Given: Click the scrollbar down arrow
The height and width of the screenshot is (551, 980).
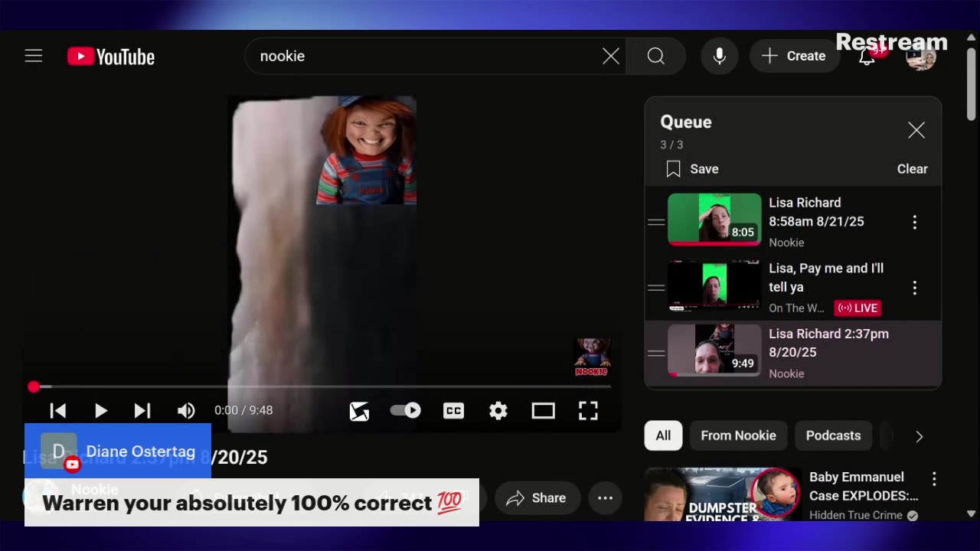Looking at the screenshot, I should click(972, 514).
